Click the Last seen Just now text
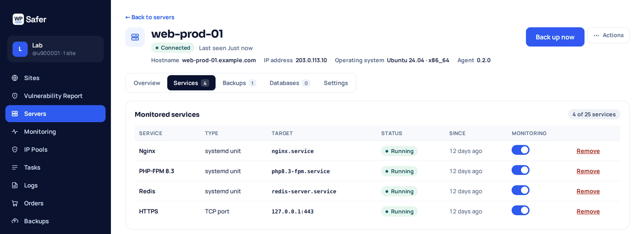Image resolution: width=644 pixels, height=234 pixels. [226, 48]
